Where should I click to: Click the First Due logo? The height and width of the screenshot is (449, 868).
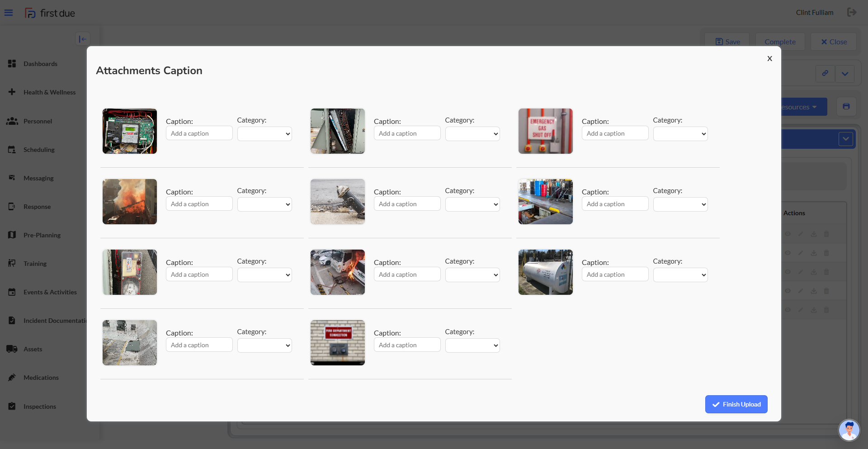tap(50, 13)
